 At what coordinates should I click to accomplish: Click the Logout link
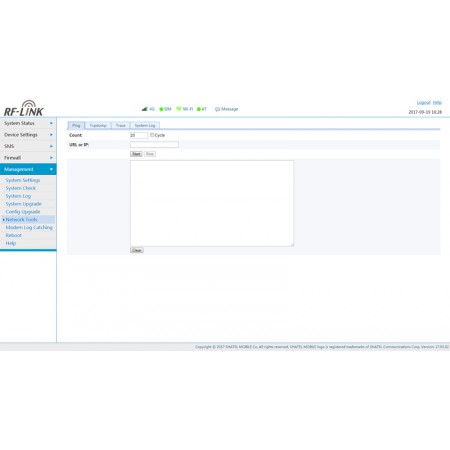tap(424, 102)
